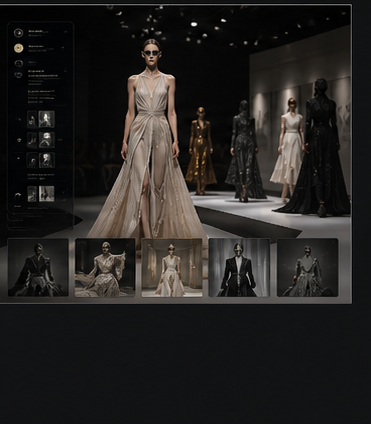The height and width of the screenshot is (424, 371).
Task: Open bottom thumbnail of seated model with raised arm
Action: pyautogui.click(x=105, y=267)
